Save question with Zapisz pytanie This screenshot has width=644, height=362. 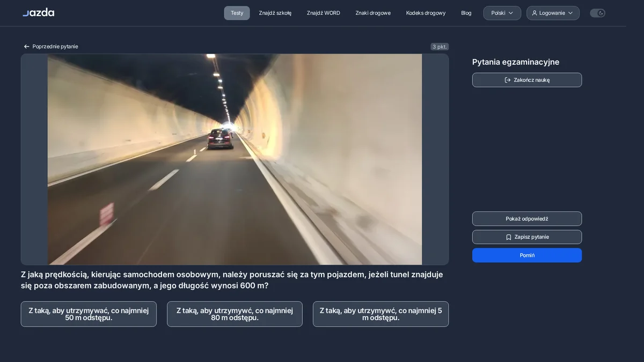(x=527, y=237)
